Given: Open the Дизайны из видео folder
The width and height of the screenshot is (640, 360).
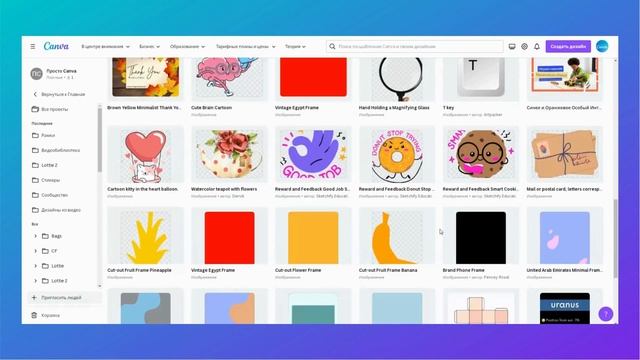Looking at the screenshot, I should click(56, 210).
